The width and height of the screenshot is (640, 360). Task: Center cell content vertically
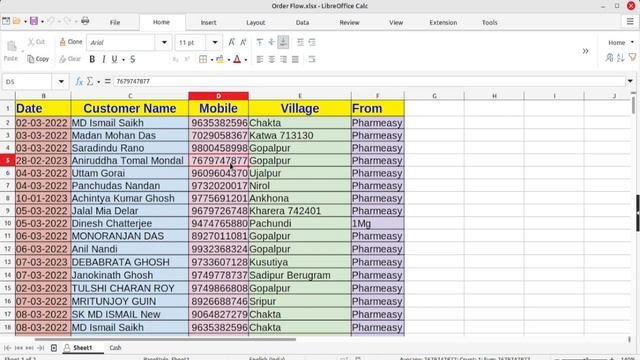click(271, 42)
